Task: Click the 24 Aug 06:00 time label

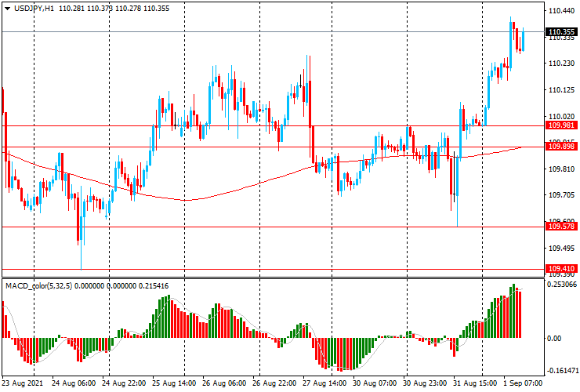Action: point(74,383)
